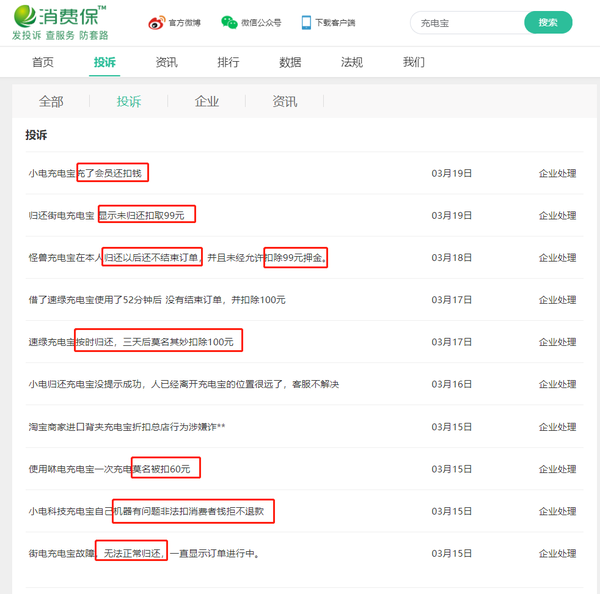Open complaint 小电归还充电宝没提示成功
The height and width of the screenshot is (594, 600).
click(x=184, y=384)
